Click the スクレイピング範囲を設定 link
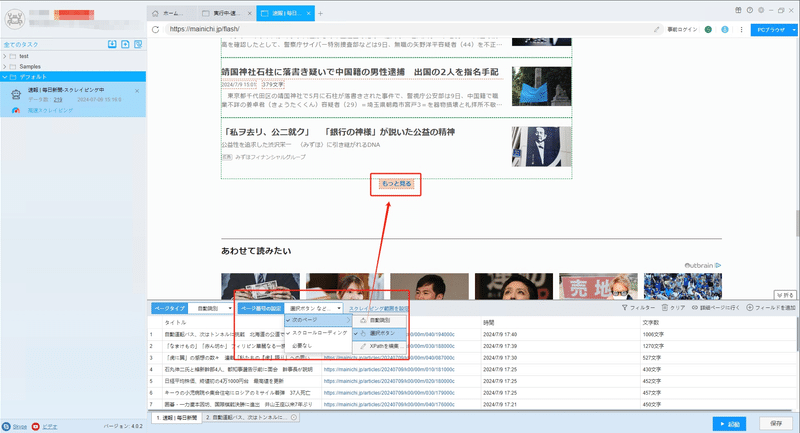 point(379,309)
